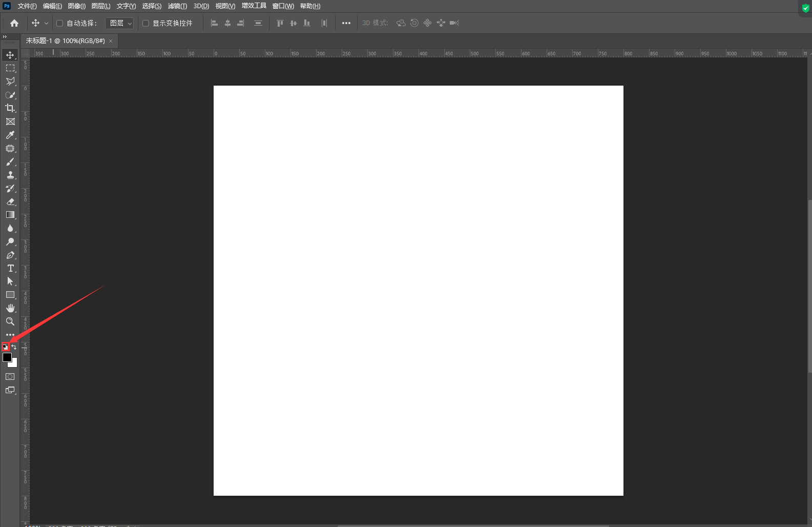
Task: Select the Healing Patch tool
Action: pos(10,148)
